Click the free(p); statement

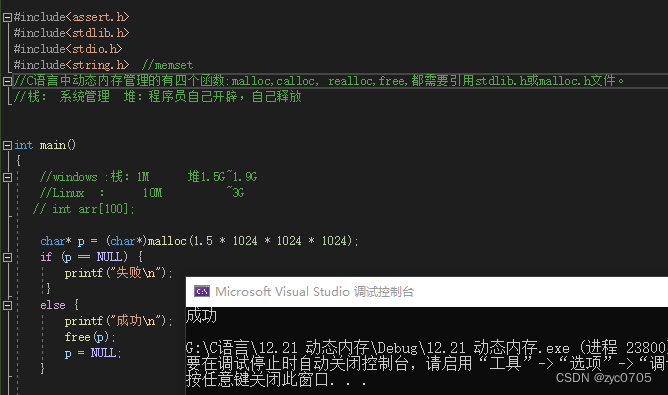coord(90,337)
